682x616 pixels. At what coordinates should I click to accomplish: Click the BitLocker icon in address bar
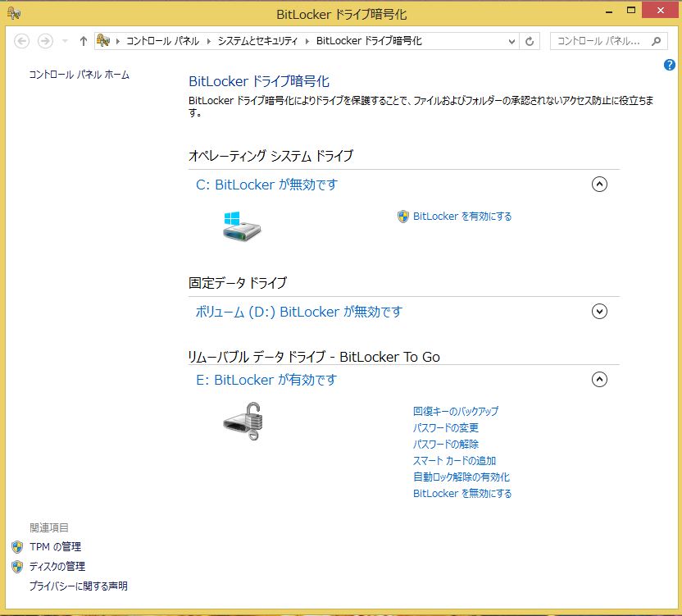(103, 40)
